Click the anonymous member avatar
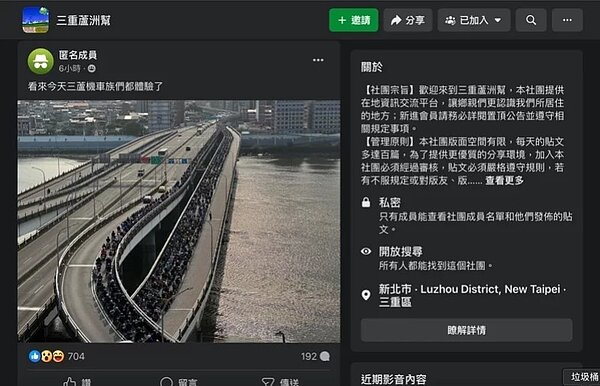This screenshot has width=600, height=386. point(41,61)
